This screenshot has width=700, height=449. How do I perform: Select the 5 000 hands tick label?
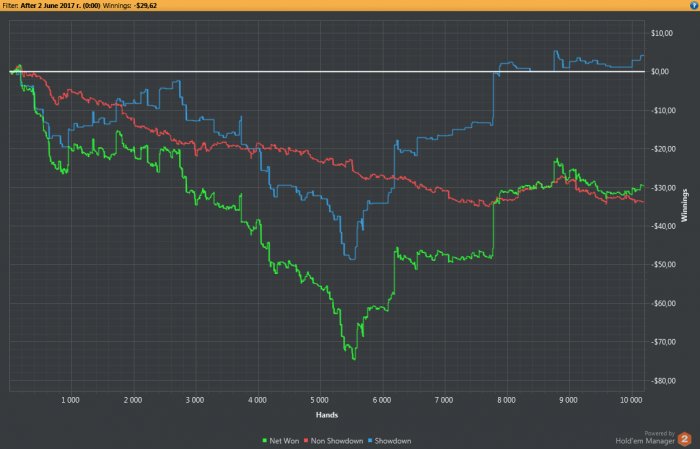320,400
